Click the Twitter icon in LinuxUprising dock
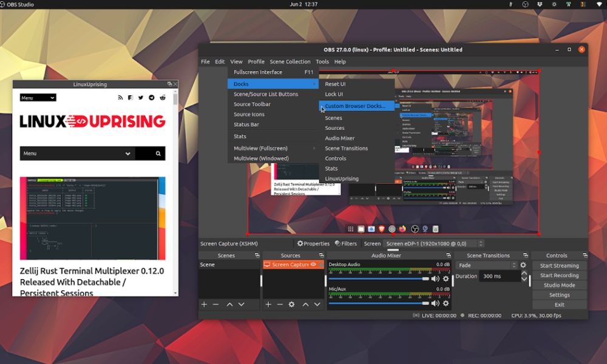This screenshot has width=607, height=364. pyautogui.click(x=141, y=98)
